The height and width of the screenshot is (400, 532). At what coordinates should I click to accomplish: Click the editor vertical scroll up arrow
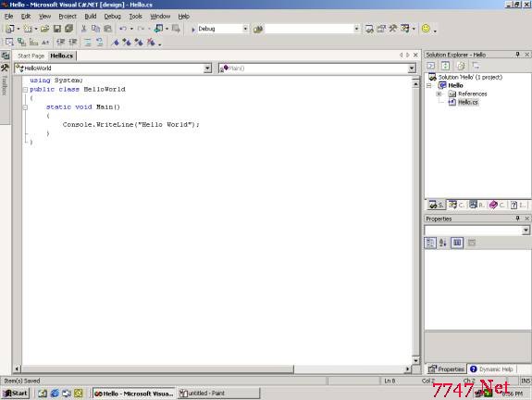coord(416,83)
